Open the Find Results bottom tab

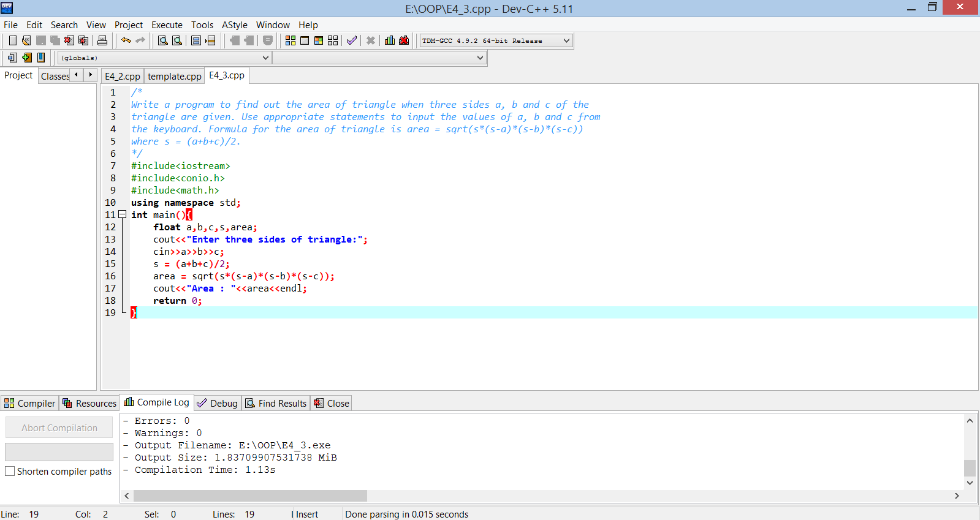[x=276, y=403]
